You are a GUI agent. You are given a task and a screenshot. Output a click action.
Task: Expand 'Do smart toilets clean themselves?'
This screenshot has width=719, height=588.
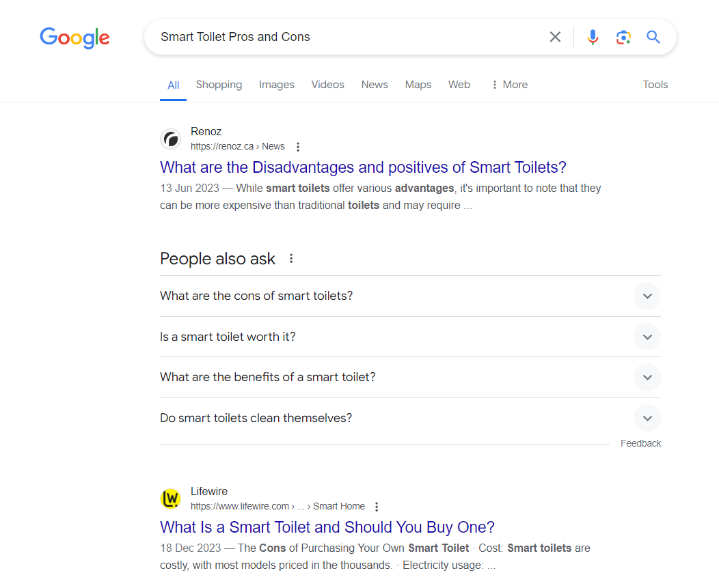(647, 418)
